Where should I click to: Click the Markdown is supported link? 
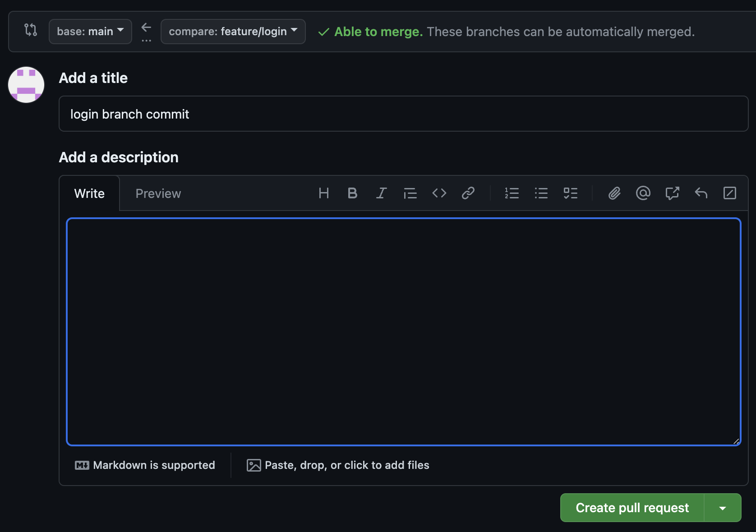[145, 465]
